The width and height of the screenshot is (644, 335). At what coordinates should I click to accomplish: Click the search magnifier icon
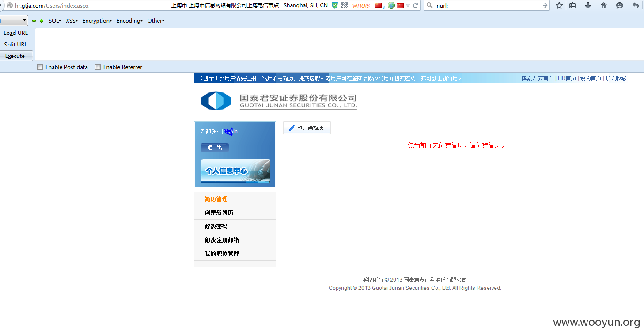tap(429, 5)
